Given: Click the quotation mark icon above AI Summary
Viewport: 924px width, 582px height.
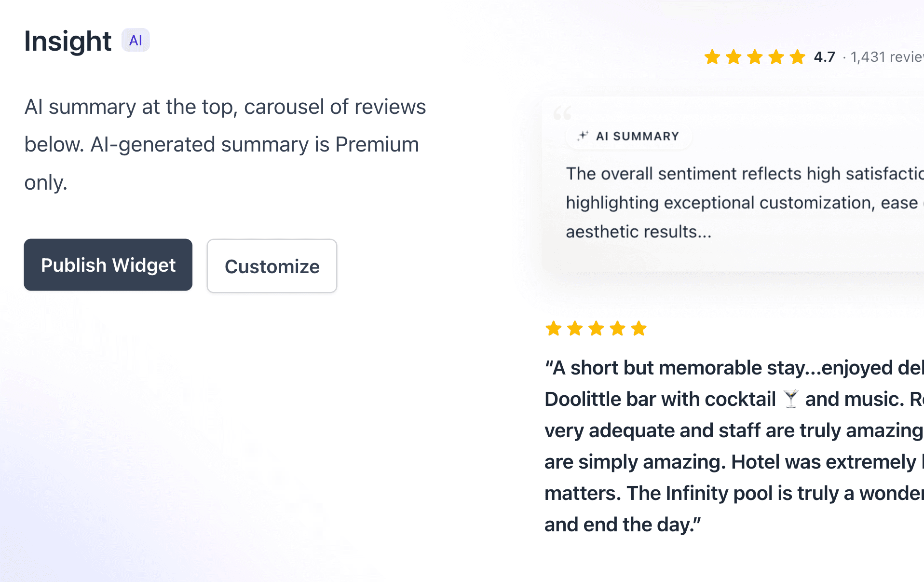Looking at the screenshot, I should 563,112.
